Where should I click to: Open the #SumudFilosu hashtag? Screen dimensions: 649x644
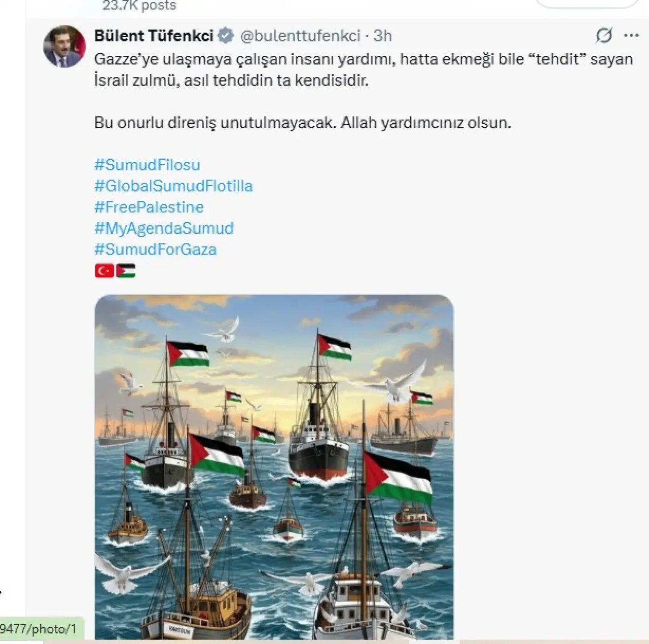tap(147, 165)
